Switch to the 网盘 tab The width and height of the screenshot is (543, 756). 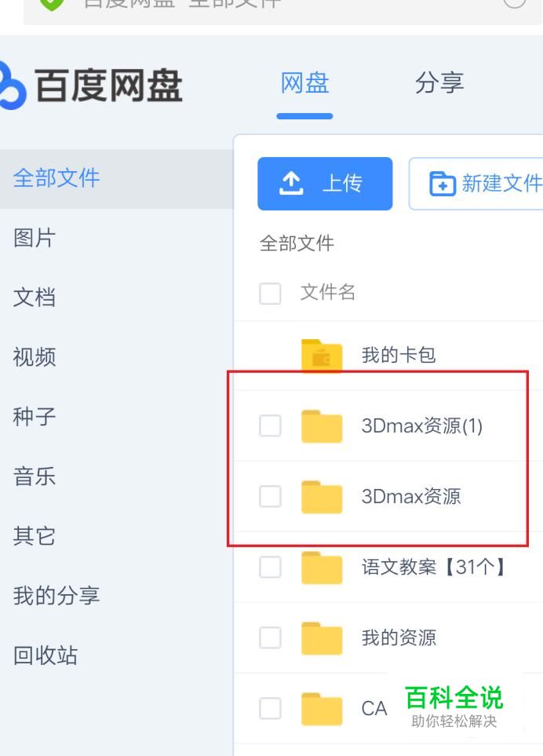(304, 83)
